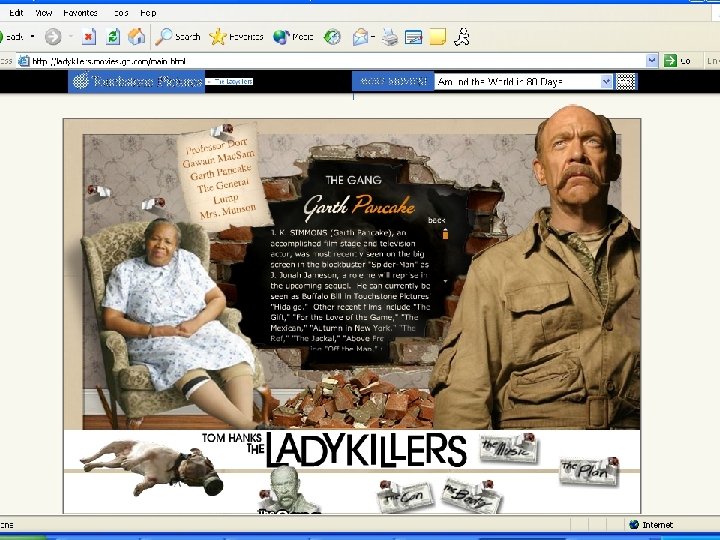The image size is (720, 540).
Task: Open the Mail envelope icon
Action: pyautogui.click(x=361, y=37)
